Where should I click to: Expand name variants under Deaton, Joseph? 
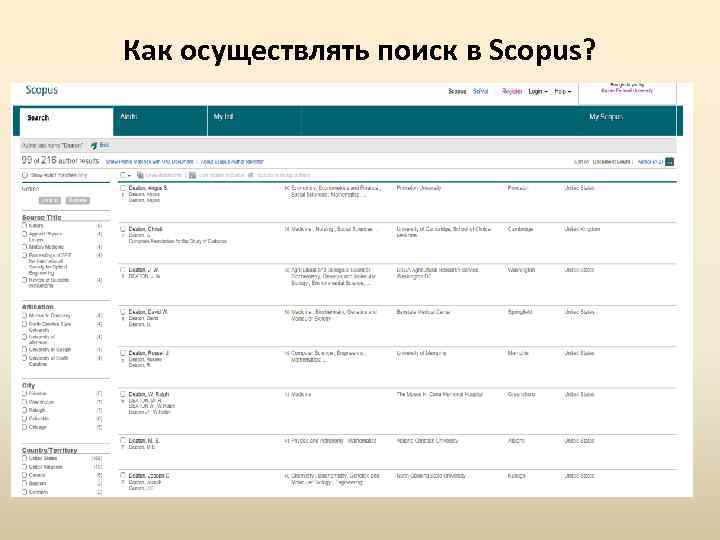pos(123,483)
